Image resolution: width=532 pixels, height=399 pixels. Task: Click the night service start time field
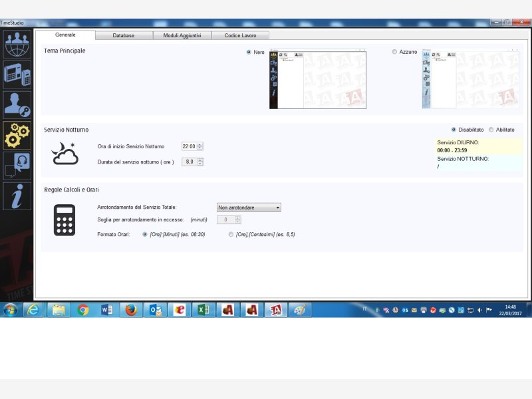[x=189, y=146]
